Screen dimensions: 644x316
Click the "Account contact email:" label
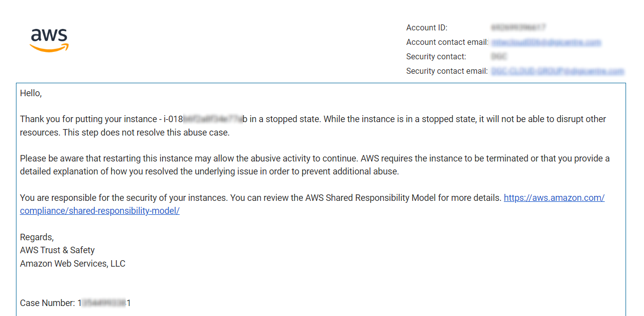(x=447, y=42)
